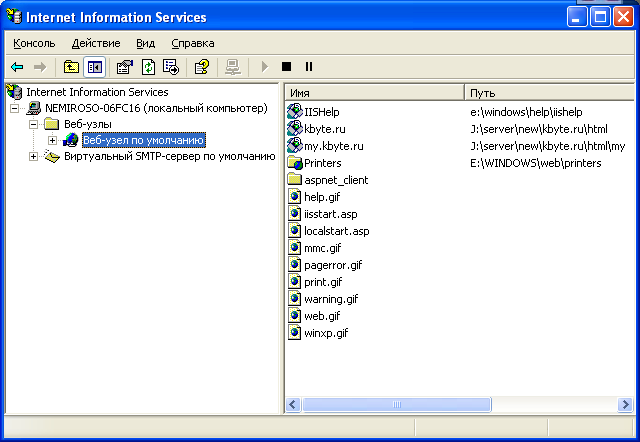Open the Справка menu
The height and width of the screenshot is (442, 640).
(x=193, y=43)
